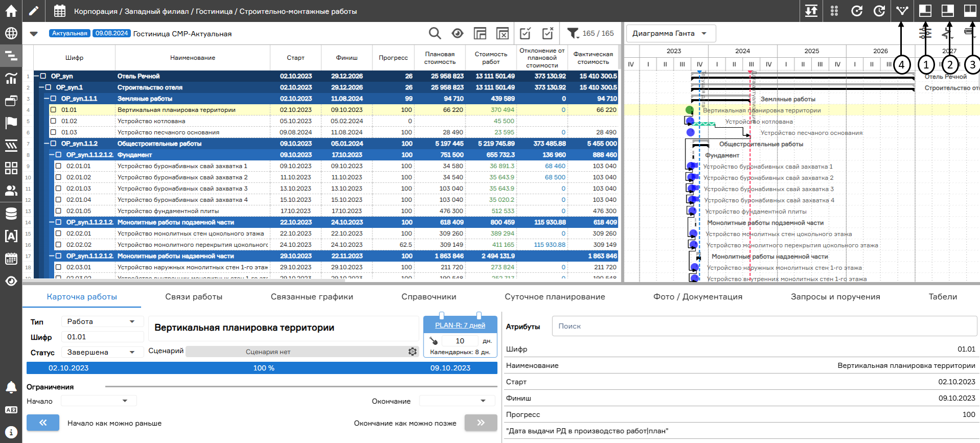
Task: Check the box for row 01.02
Action: [x=53, y=121]
